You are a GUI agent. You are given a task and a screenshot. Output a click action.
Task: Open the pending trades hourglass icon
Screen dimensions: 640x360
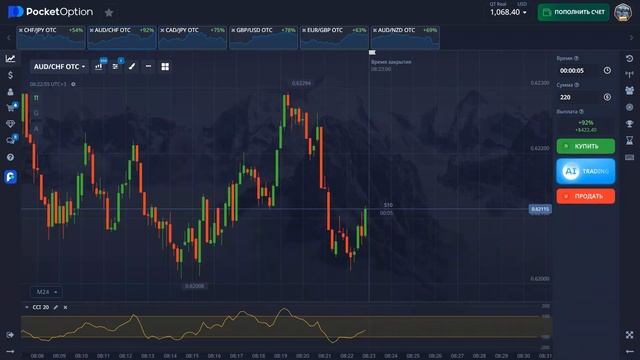pos(629,140)
